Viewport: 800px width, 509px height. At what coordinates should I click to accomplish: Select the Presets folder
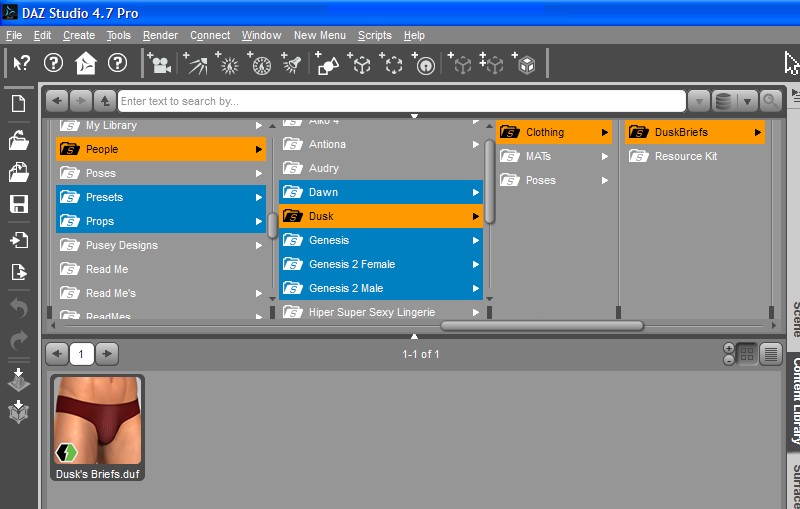[161, 197]
